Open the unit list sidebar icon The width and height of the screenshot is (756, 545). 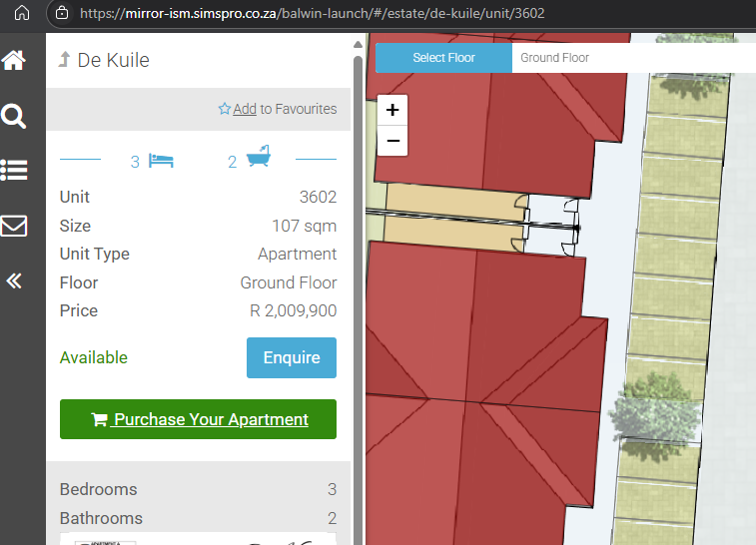pos(14,170)
